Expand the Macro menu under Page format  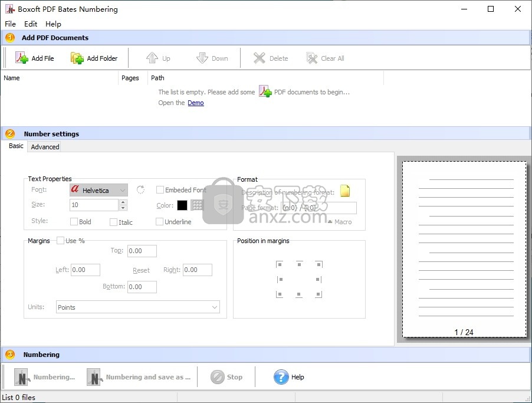(x=340, y=222)
